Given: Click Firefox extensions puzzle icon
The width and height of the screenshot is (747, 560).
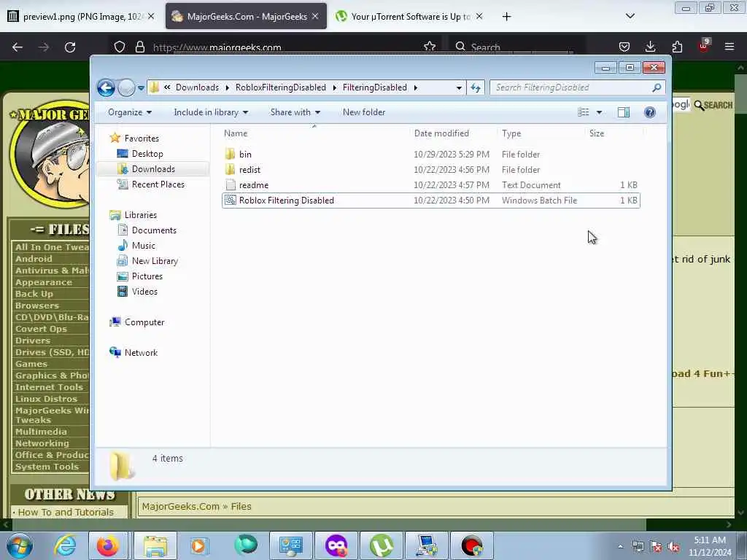Looking at the screenshot, I should (x=677, y=47).
